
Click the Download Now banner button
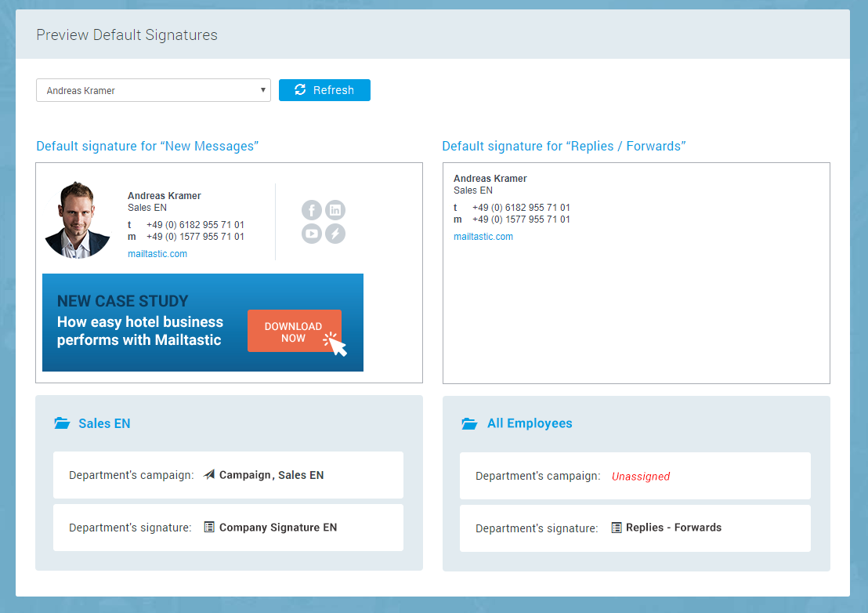295,331
